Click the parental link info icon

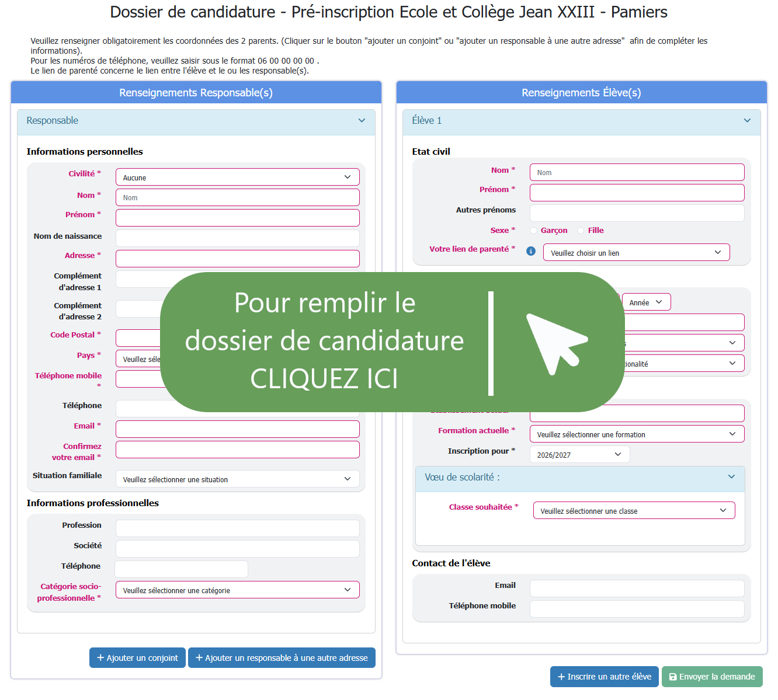pyautogui.click(x=530, y=251)
